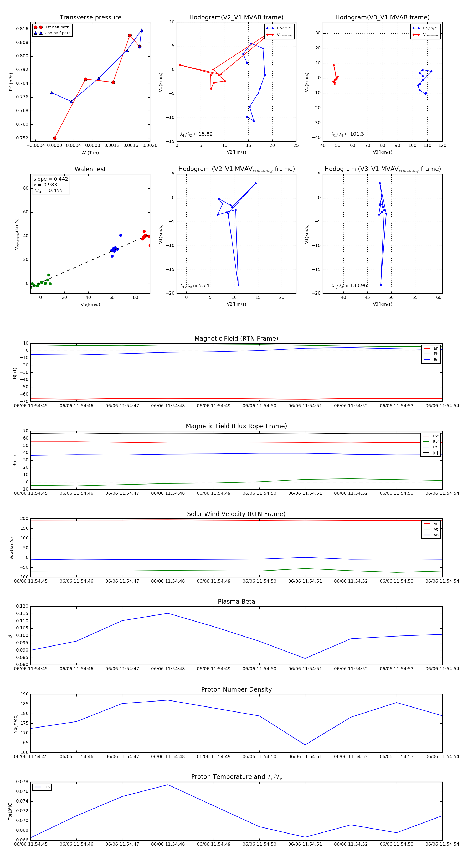Click the "A' (T·m)" x-axis label

[x=90, y=153]
